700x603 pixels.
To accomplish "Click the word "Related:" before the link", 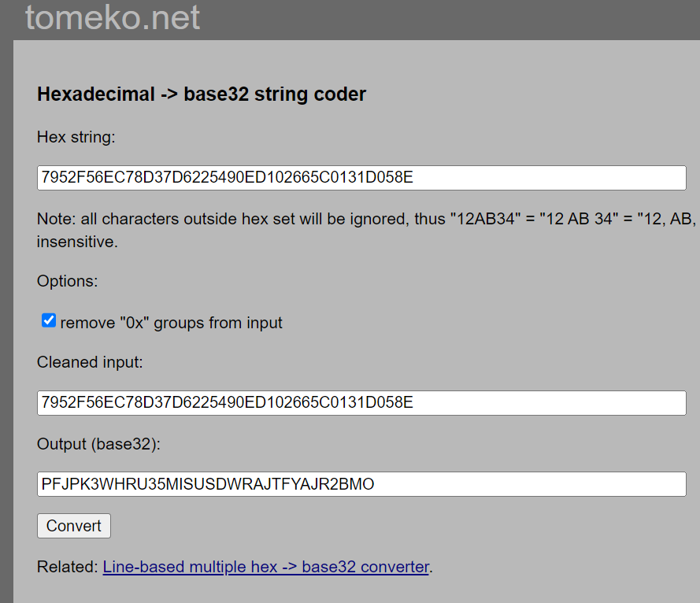I will tap(68, 567).
